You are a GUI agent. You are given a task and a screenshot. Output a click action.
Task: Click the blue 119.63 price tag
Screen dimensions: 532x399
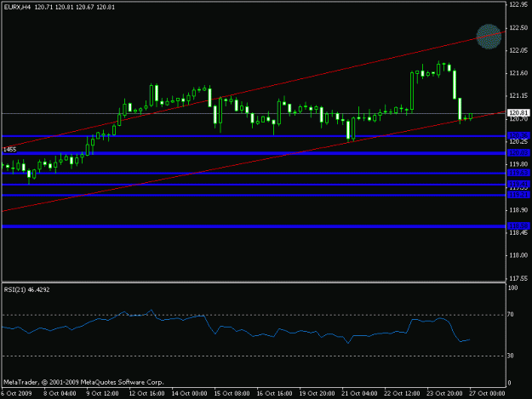[x=518, y=173]
